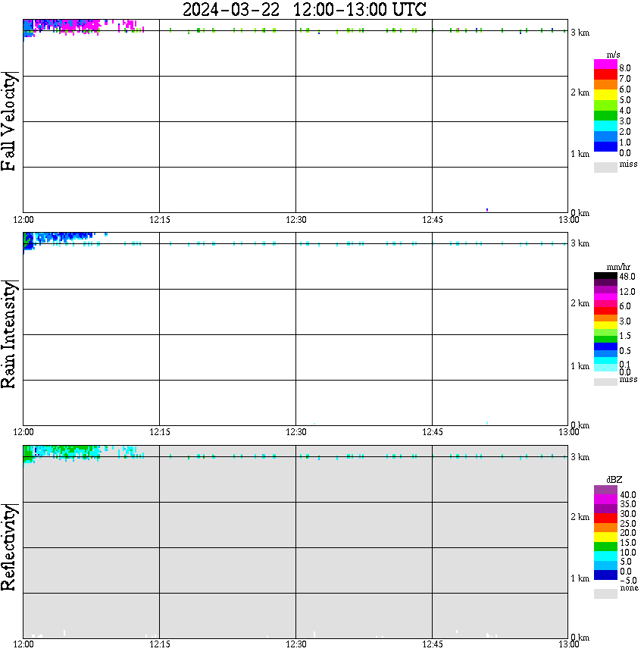Click the 'dBZ' unit label
644x658 pixels.
[614, 480]
